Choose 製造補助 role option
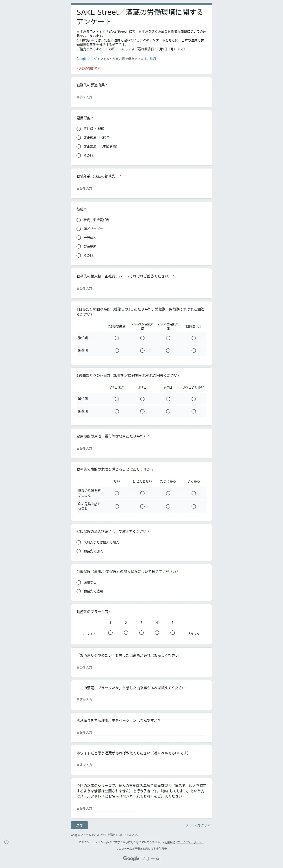This screenshot has width=283, height=868. coord(79,246)
